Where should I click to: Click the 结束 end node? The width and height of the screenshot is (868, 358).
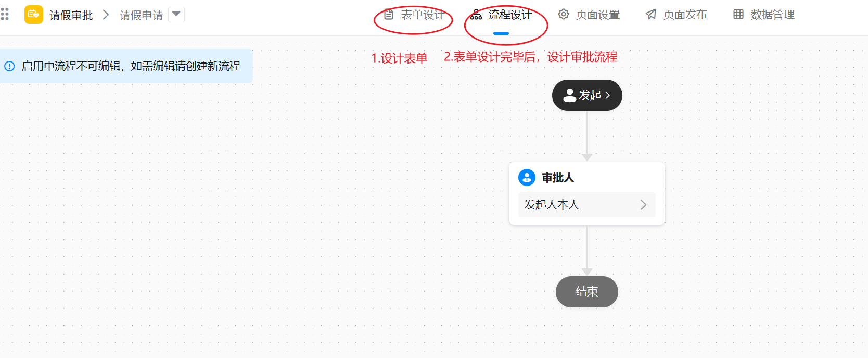587,292
